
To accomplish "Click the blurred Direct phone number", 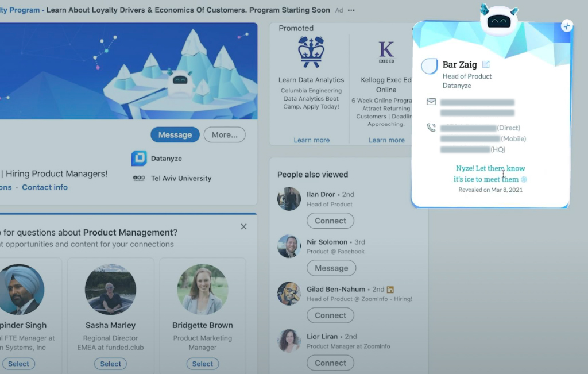I will click(x=469, y=128).
